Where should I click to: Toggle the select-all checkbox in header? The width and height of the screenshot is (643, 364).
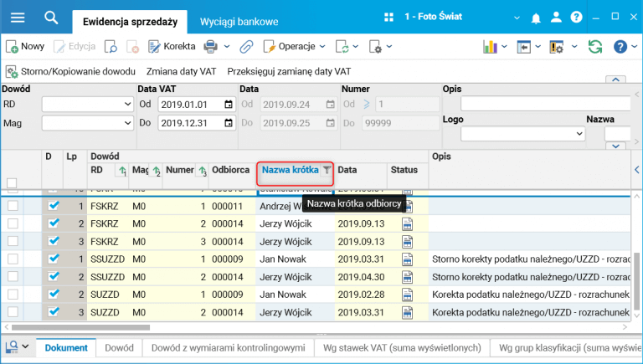[x=12, y=182]
